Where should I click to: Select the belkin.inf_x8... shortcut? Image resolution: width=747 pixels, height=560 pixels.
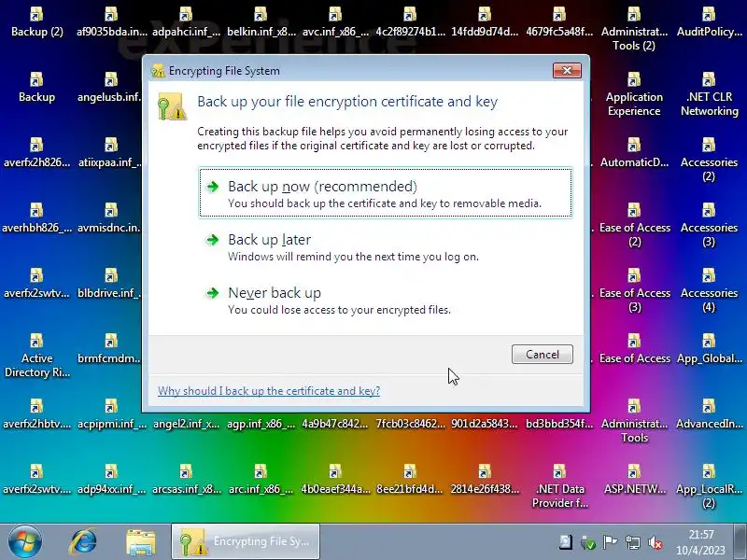click(x=261, y=21)
